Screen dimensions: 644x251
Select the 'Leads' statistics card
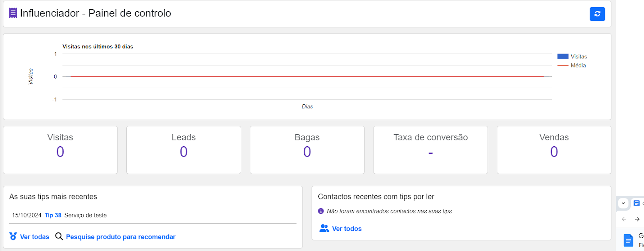click(x=184, y=150)
